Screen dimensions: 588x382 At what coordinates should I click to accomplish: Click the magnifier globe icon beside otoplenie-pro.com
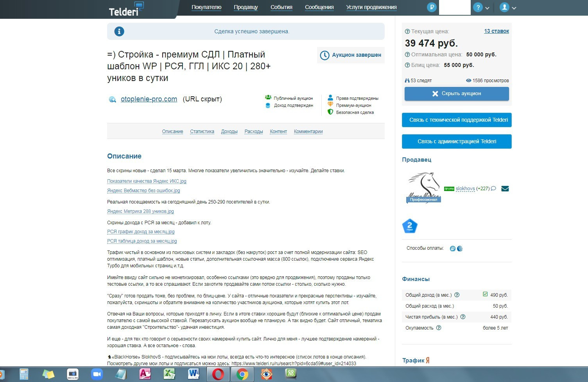tap(113, 99)
